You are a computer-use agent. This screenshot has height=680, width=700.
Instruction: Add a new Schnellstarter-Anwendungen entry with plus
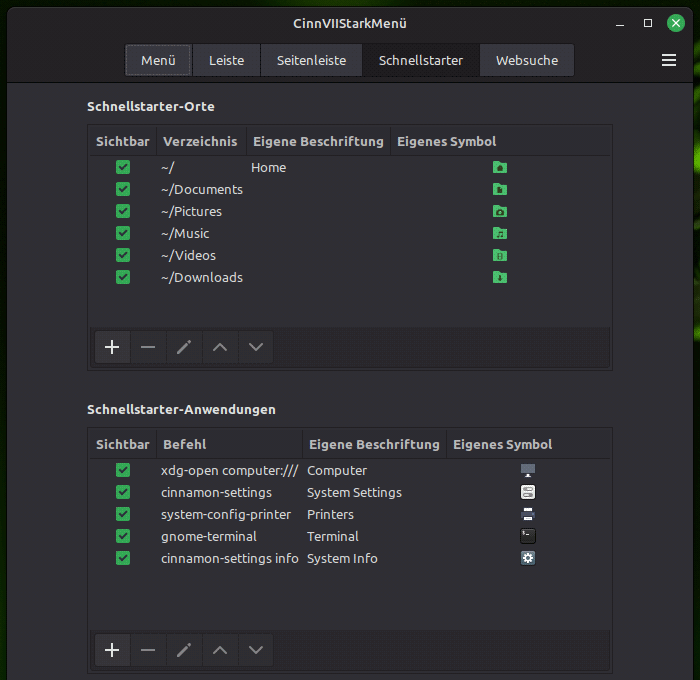tap(112, 650)
